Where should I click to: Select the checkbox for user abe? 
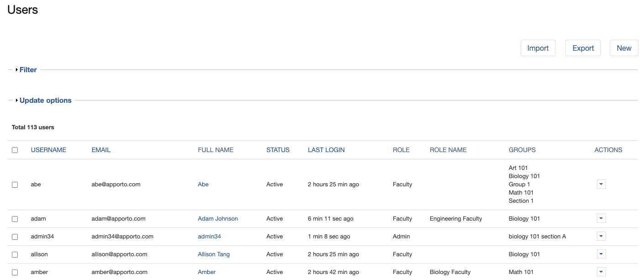(x=15, y=185)
